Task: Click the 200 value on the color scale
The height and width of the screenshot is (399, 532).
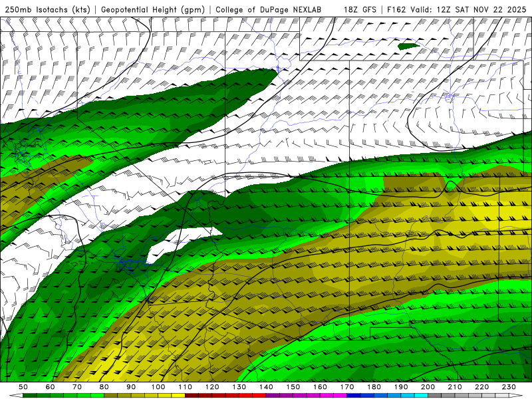Action: point(428,387)
